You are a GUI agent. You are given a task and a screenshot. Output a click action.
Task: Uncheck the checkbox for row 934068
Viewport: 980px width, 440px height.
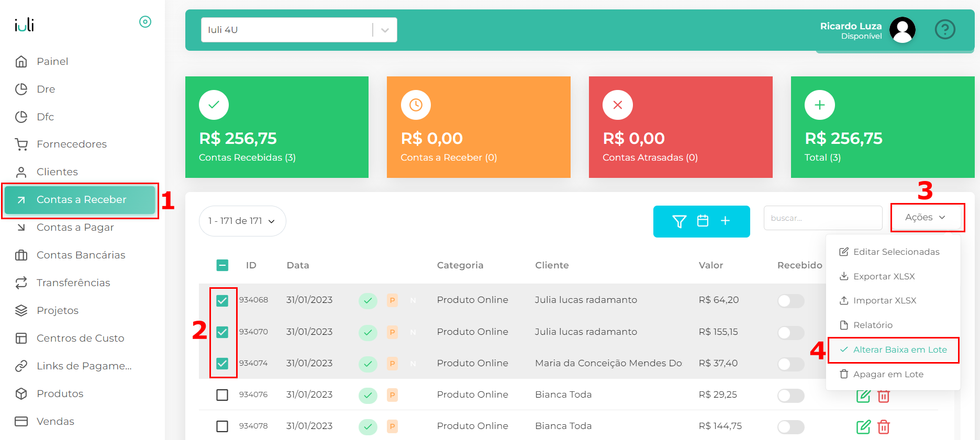coord(222,300)
